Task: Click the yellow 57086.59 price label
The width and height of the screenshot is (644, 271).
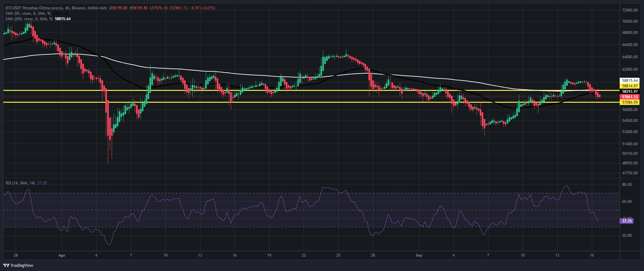Action: click(x=630, y=102)
